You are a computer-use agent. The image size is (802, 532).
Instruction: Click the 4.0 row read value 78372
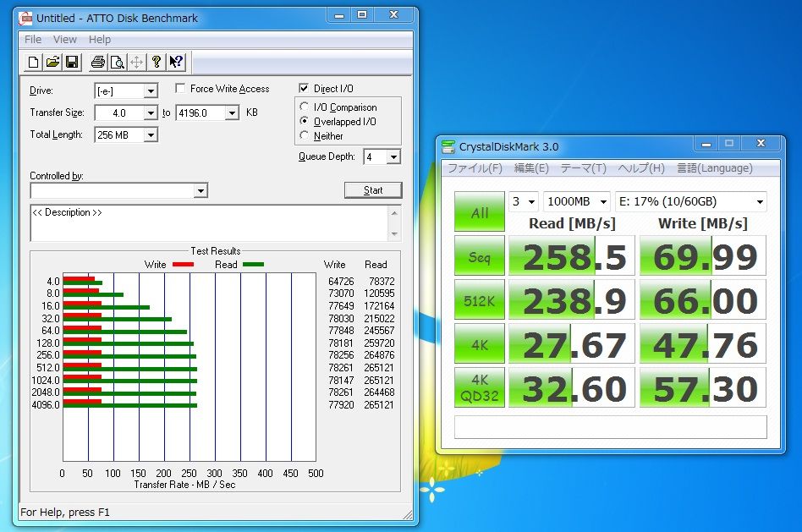[x=382, y=282]
